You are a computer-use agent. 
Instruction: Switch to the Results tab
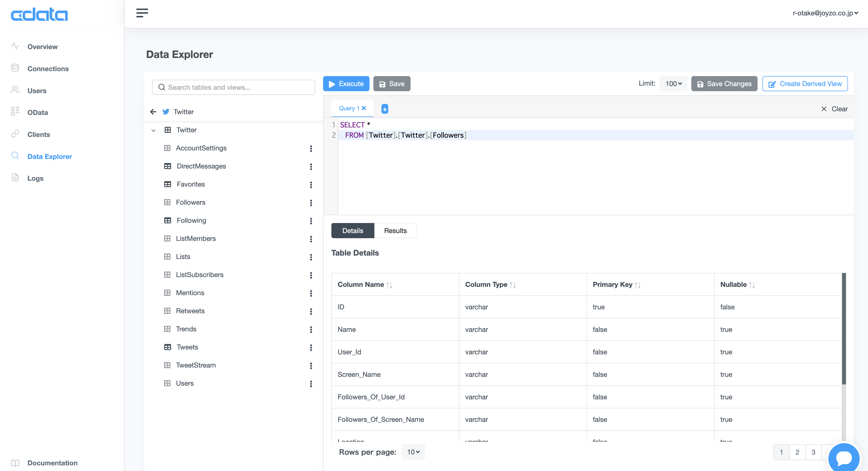[395, 231]
